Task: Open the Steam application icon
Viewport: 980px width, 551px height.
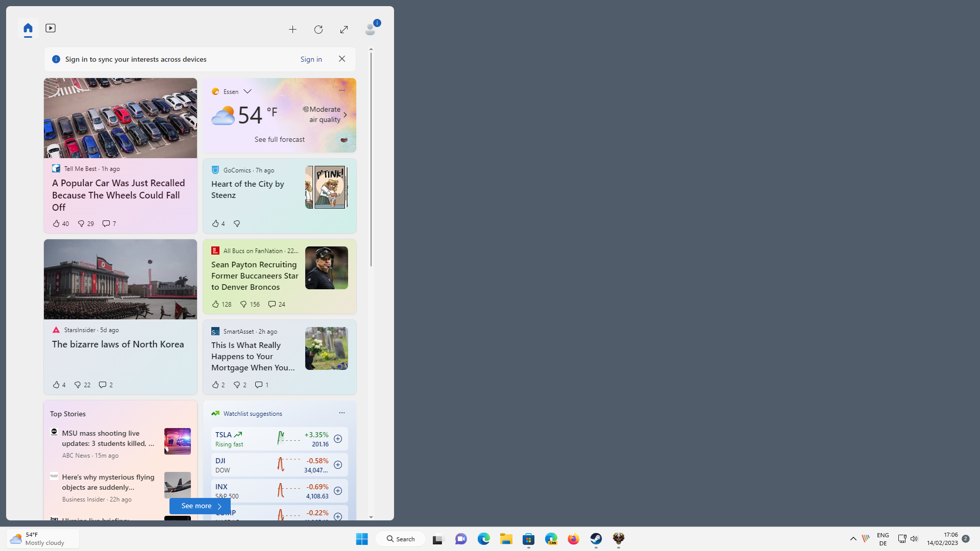Action: pos(596,538)
